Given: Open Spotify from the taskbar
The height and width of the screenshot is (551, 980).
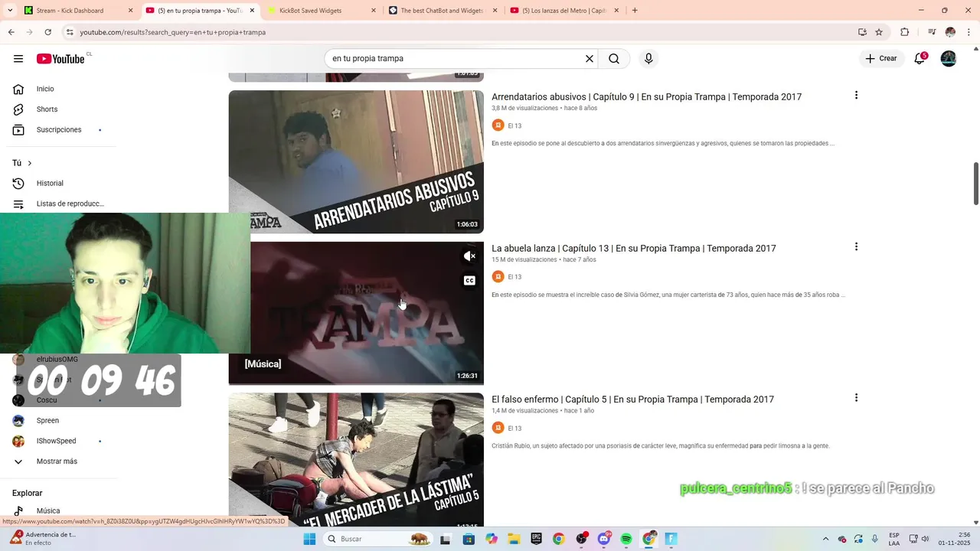Looking at the screenshot, I should click(626, 539).
